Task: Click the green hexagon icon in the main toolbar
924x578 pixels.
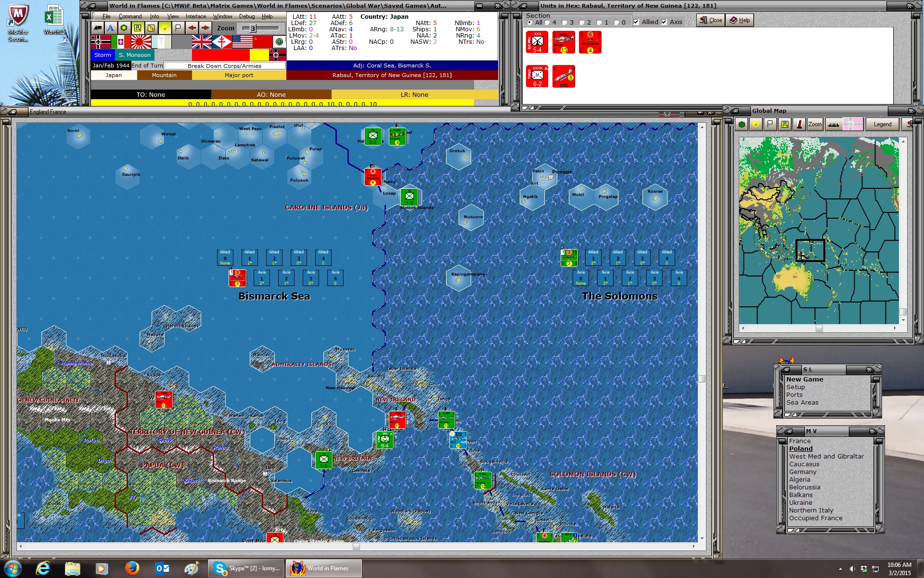Action: click(124, 28)
